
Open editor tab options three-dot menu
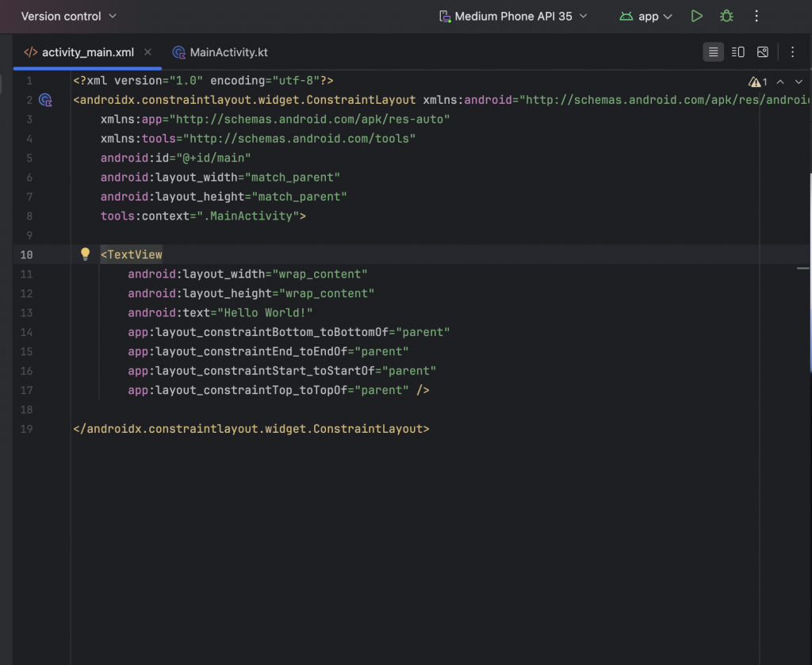pos(792,52)
